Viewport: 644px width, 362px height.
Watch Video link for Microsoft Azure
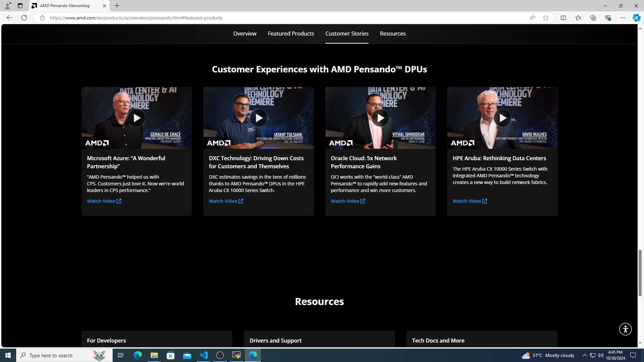(x=104, y=201)
